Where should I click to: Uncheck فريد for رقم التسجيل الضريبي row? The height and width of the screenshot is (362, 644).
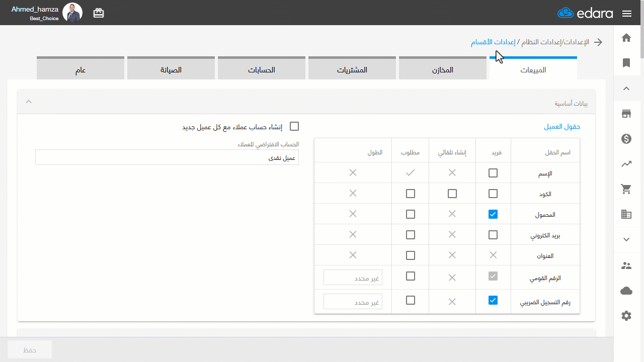pos(493,300)
